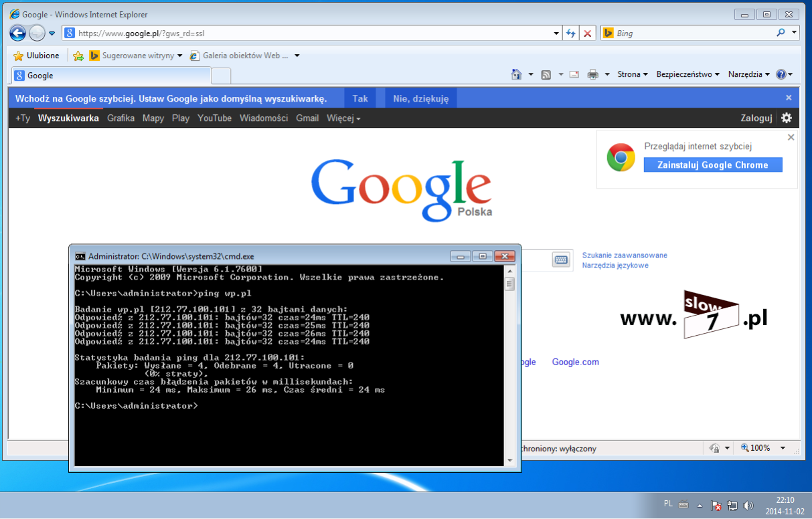Show hidden tray icons arrow
This screenshot has width=812, height=519.
point(700,506)
